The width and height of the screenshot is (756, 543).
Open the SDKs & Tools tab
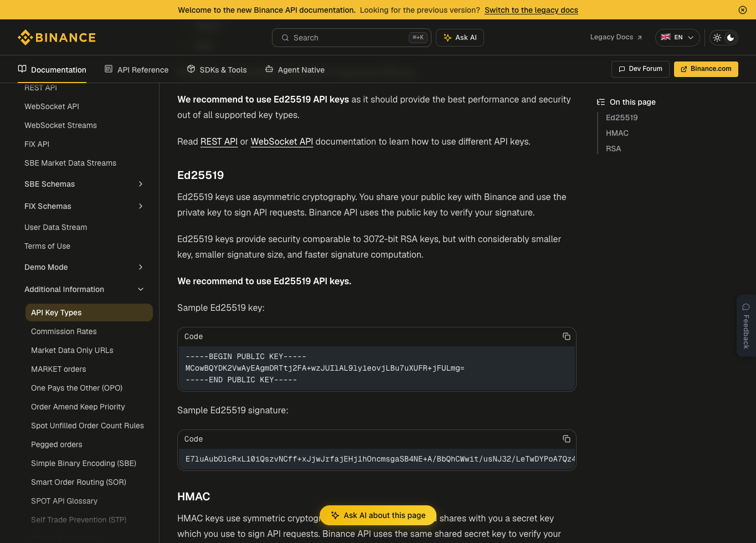tap(217, 69)
